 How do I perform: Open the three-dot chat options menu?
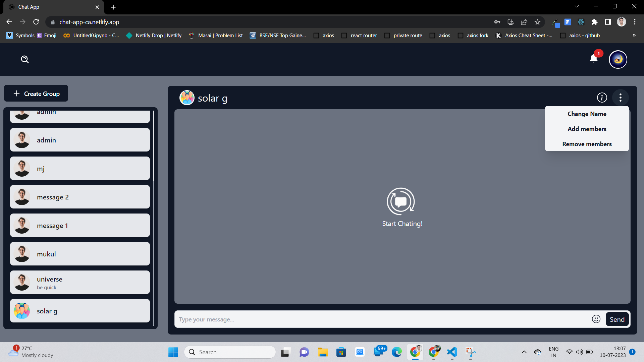[621, 97]
